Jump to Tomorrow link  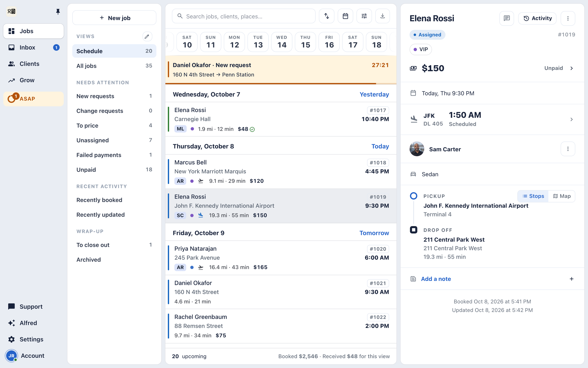tap(374, 233)
